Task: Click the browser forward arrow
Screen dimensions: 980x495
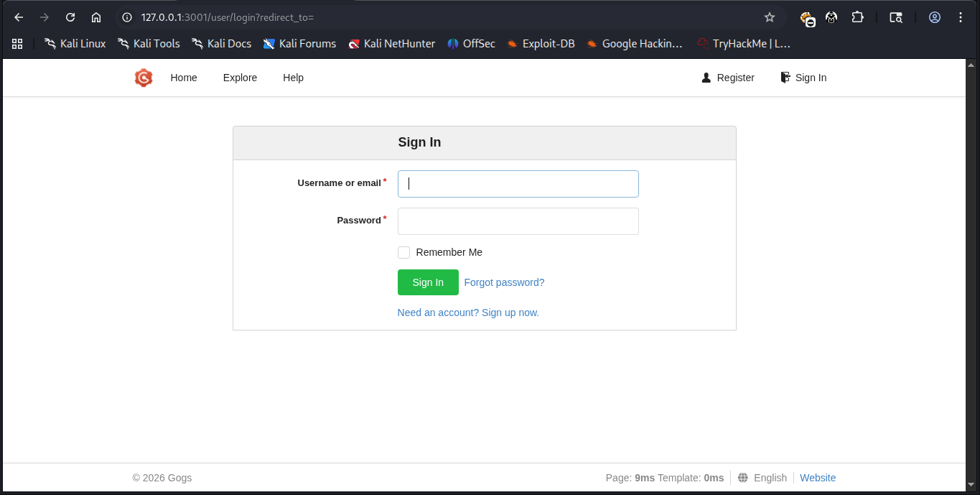Action: tap(45, 17)
